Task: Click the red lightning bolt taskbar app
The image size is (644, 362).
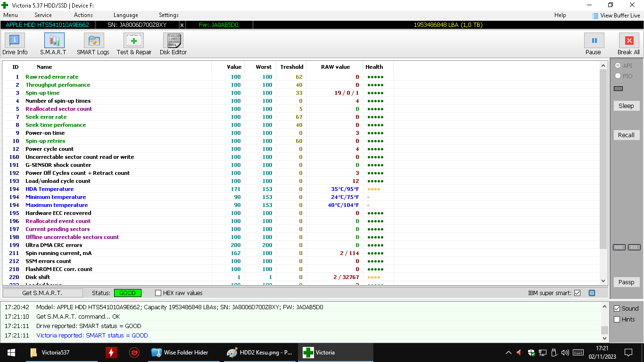Action: pyautogui.click(x=111, y=352)
